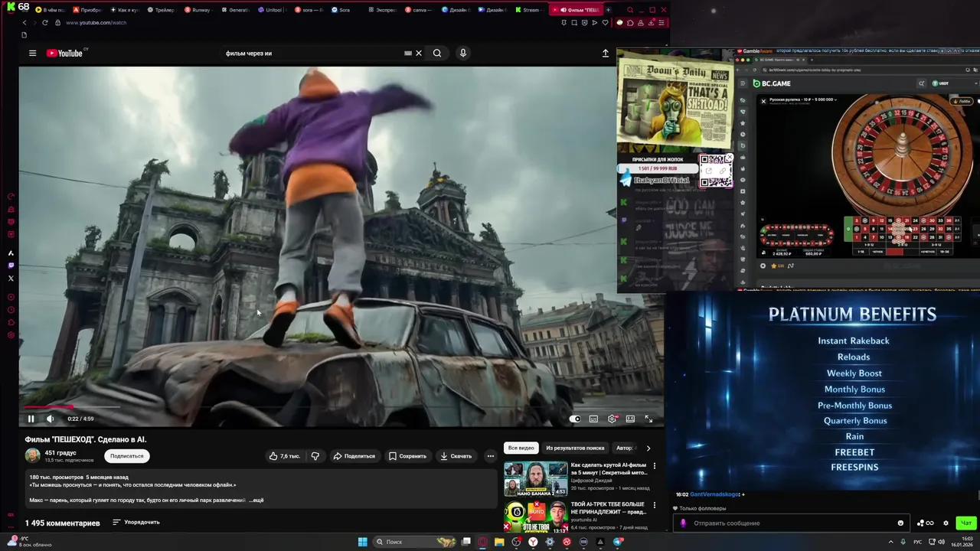
Task: Click the Скачать download button
Action: coord(456,456)
